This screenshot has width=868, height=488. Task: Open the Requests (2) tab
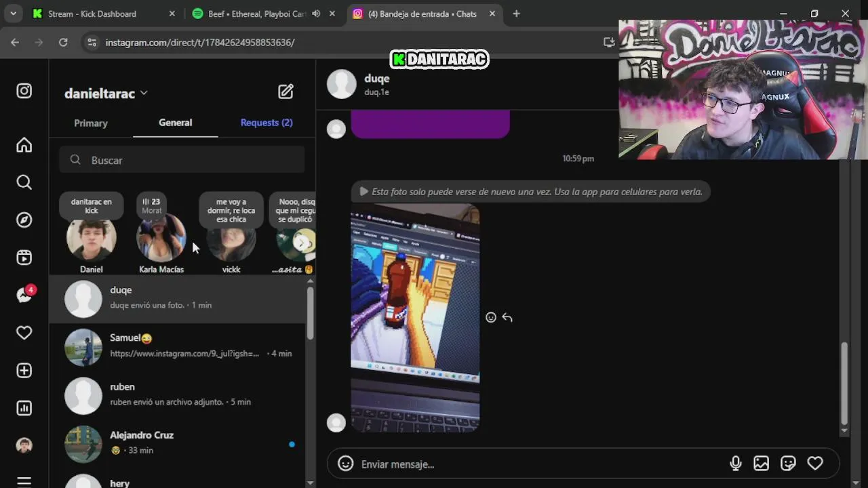(267, 123)
